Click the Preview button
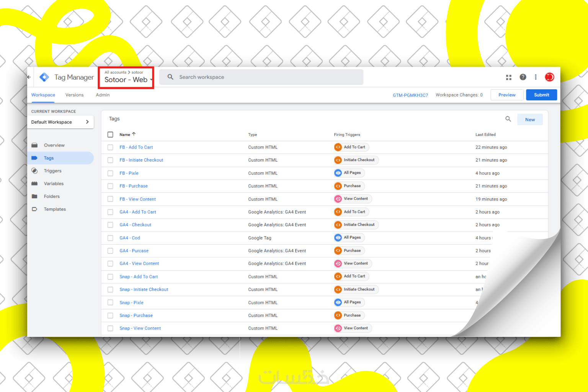The image size is (588, 392). tap(507, 95)
